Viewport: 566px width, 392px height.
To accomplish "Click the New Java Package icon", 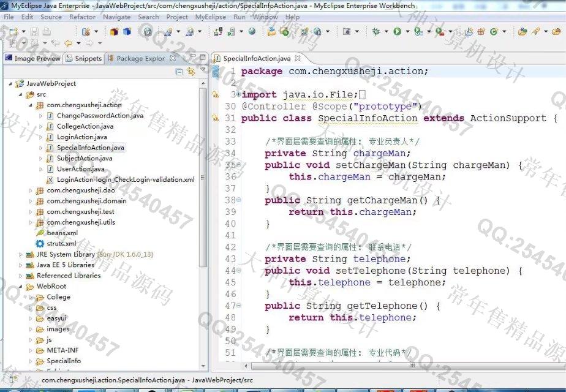I will click(x=481, y=32).
